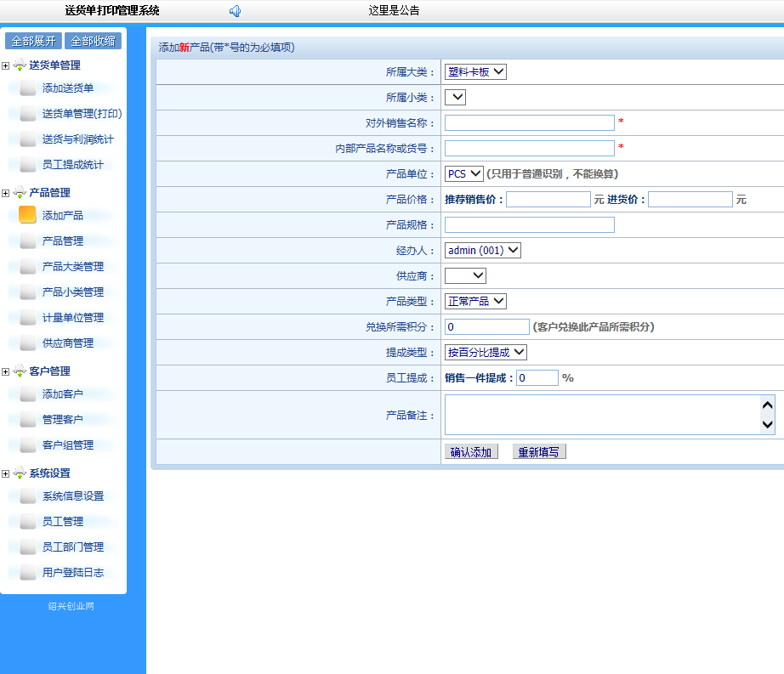Open the 产品类型 正常产品 dropdown

(475, 301)
